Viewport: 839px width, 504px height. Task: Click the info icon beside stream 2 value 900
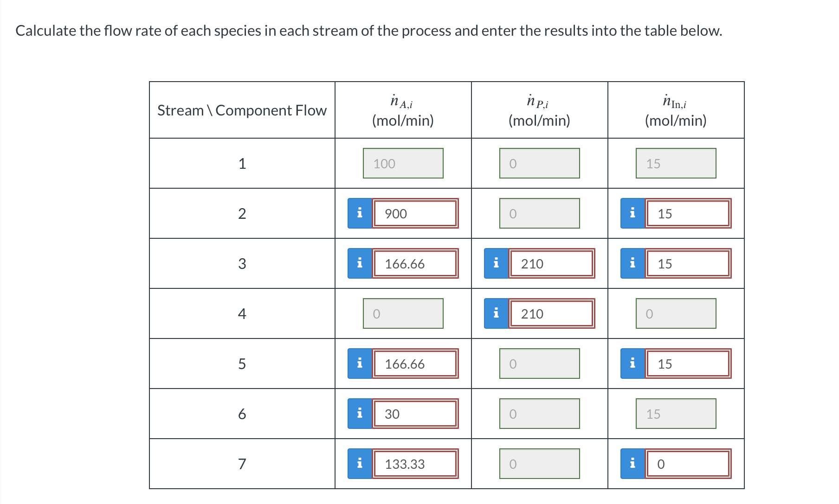360,213
